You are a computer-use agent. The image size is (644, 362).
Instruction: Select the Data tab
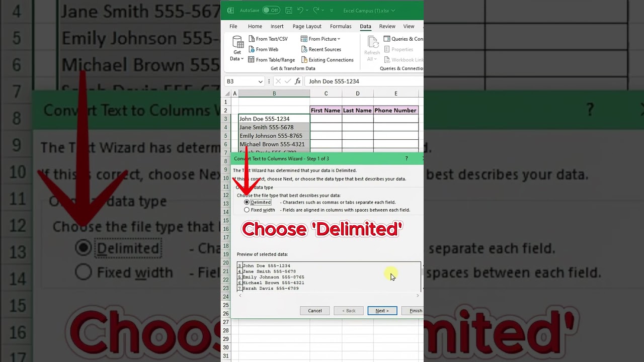[x=366, y=26]
